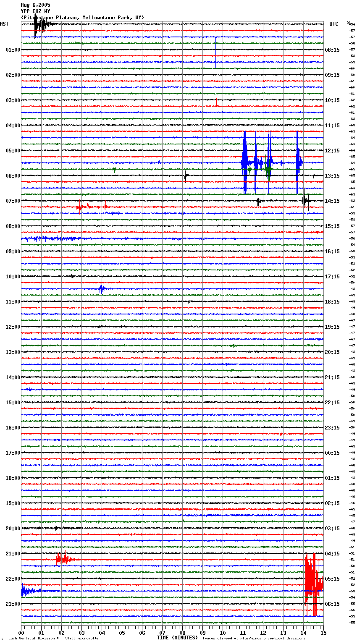357x644 pixels.
Task: Click the "22:15" UTC time label
Action: pos(332,403)
